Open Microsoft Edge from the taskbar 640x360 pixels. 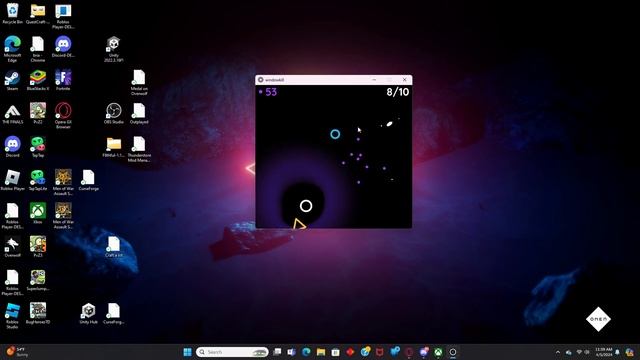point(306,352)
